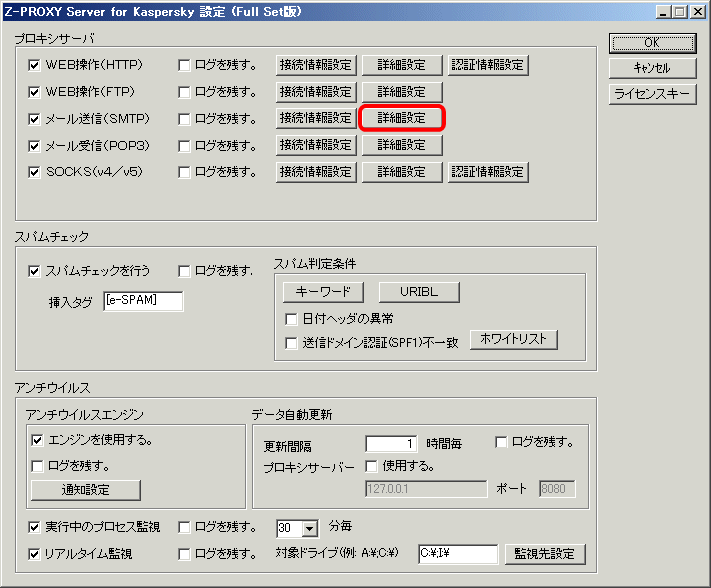
Task: Enable ログを残す for the FTP row
Action: click(x=184, y=92)
